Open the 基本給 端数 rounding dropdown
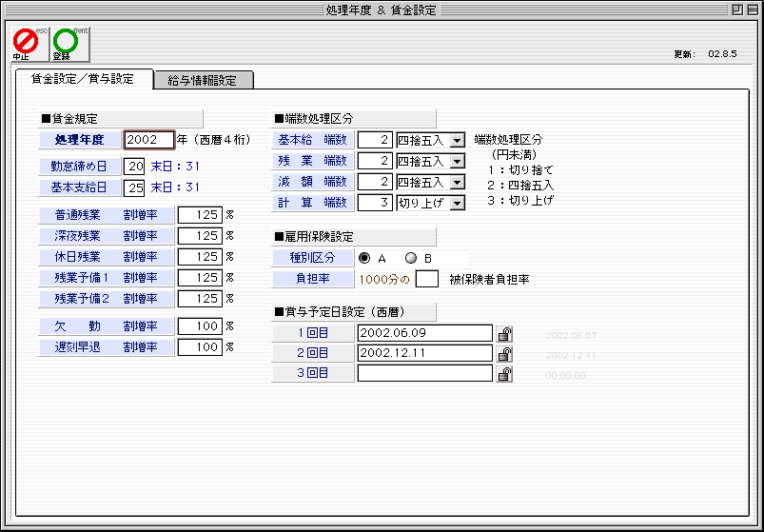 [x=457, y=140]
